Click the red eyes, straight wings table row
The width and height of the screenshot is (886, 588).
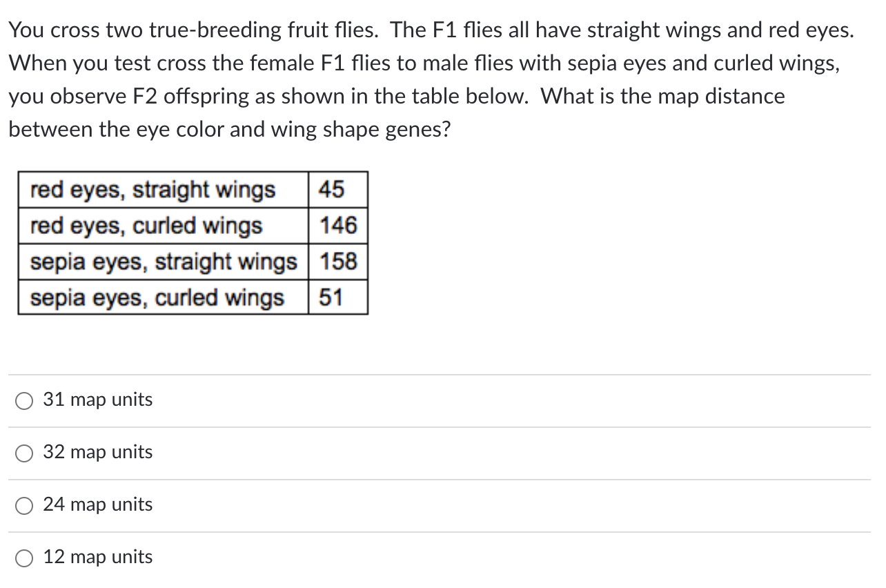tap(152, 190)
